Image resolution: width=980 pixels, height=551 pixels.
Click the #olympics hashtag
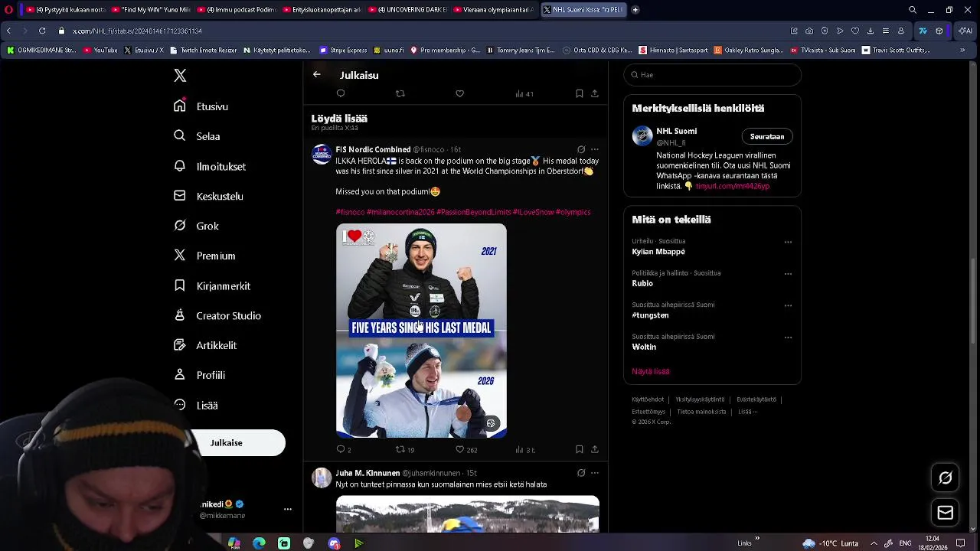(x=573, y=212)
